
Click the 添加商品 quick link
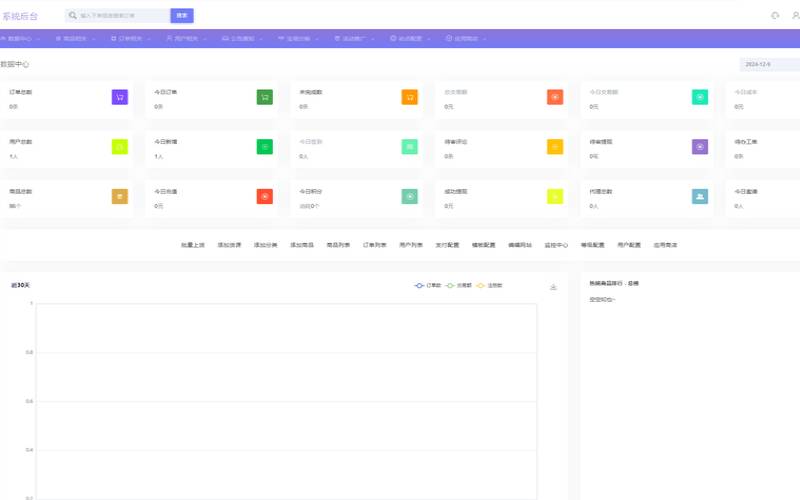tap(302, 244)
